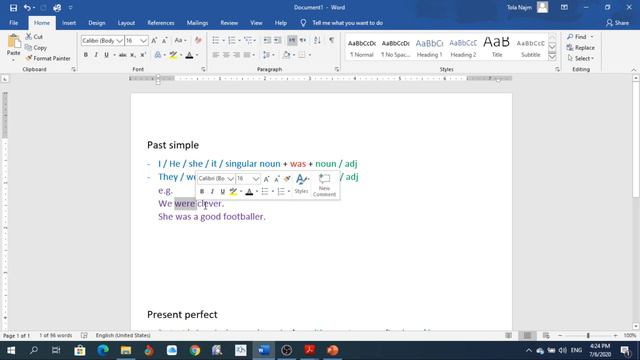This screenshot has width=640, height=360.
Task: Click the Paste clipboard icon
Action: point(13,41)
